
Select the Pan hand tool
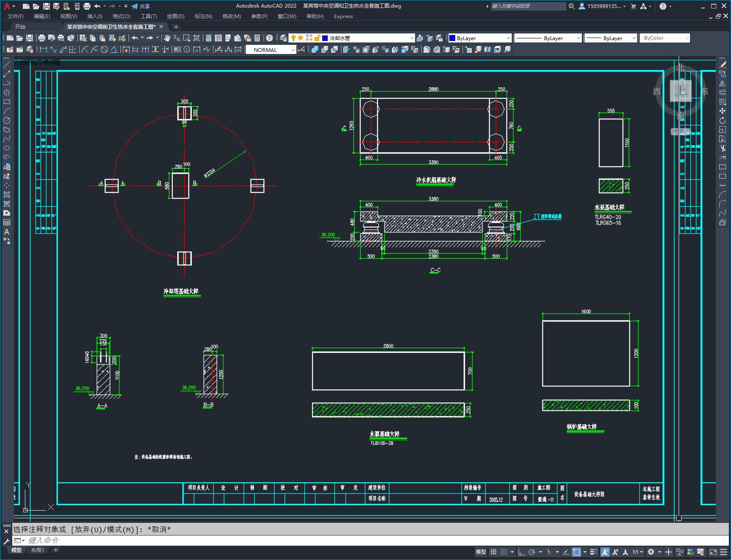click(167, 38)
